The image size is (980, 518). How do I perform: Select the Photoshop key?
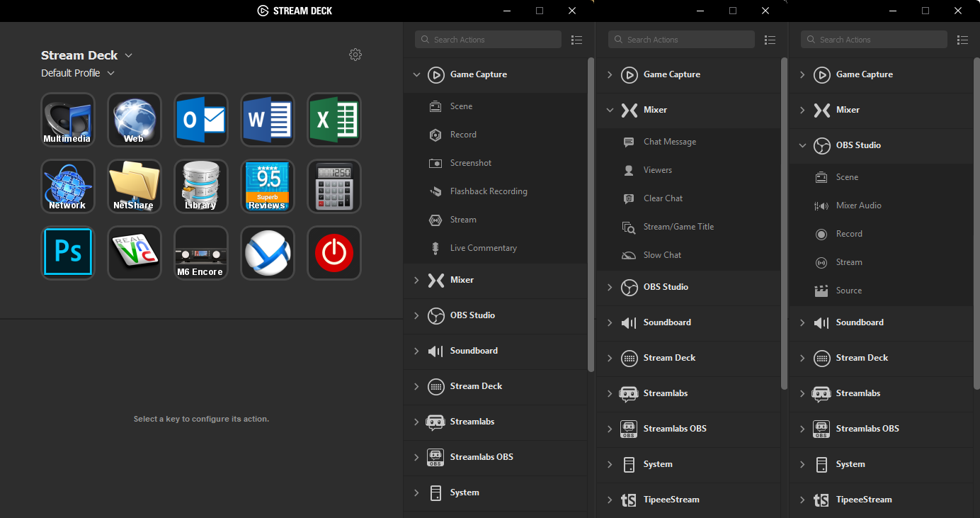click(x=68, y=252)
